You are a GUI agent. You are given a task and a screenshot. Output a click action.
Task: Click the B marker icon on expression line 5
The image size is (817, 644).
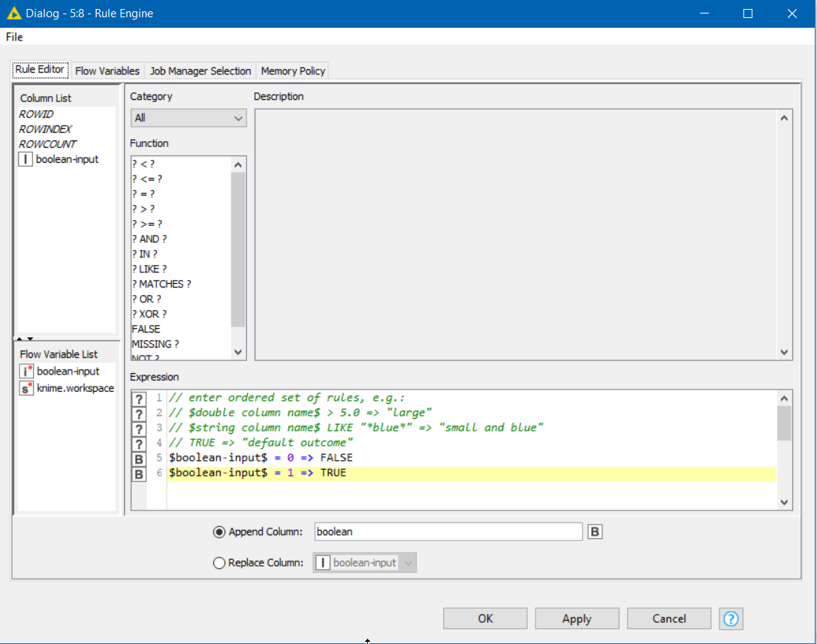point(139,458)
